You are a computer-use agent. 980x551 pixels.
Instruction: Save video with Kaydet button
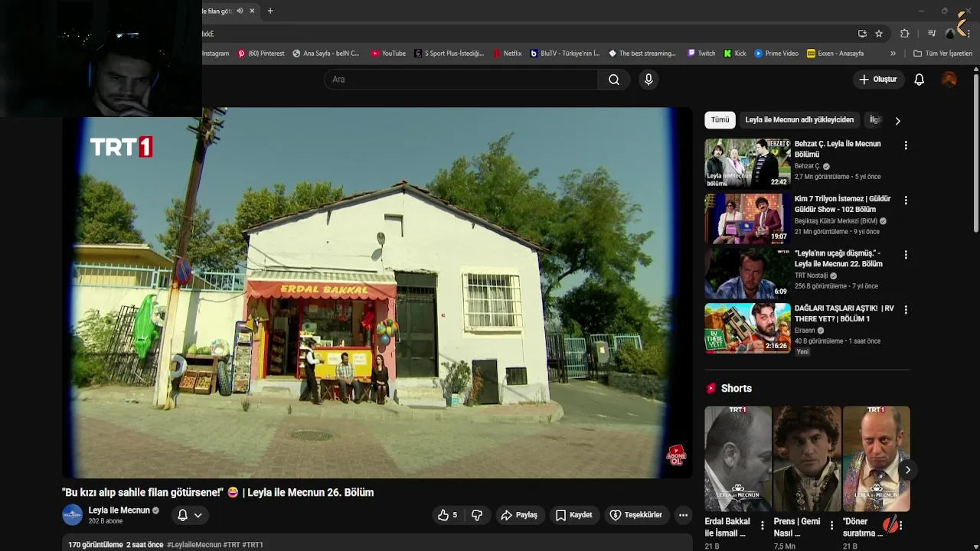pyautogui.click(x=574, y=515)
